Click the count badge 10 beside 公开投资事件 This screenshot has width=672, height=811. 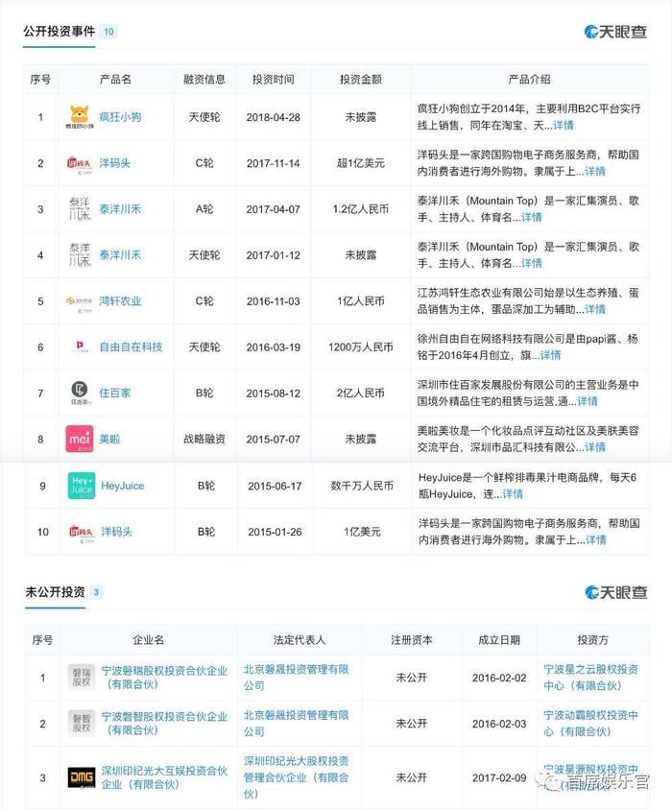(108, 32)
